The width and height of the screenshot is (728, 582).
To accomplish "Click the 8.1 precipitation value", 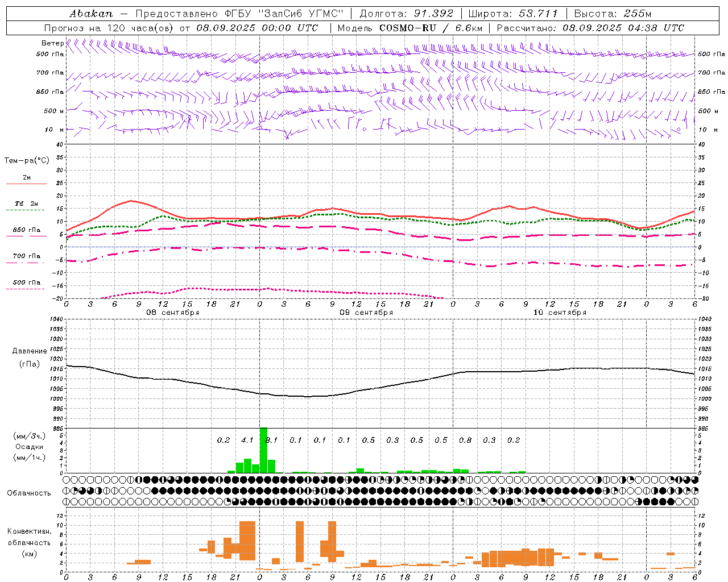I will click(x=272, y=440).
